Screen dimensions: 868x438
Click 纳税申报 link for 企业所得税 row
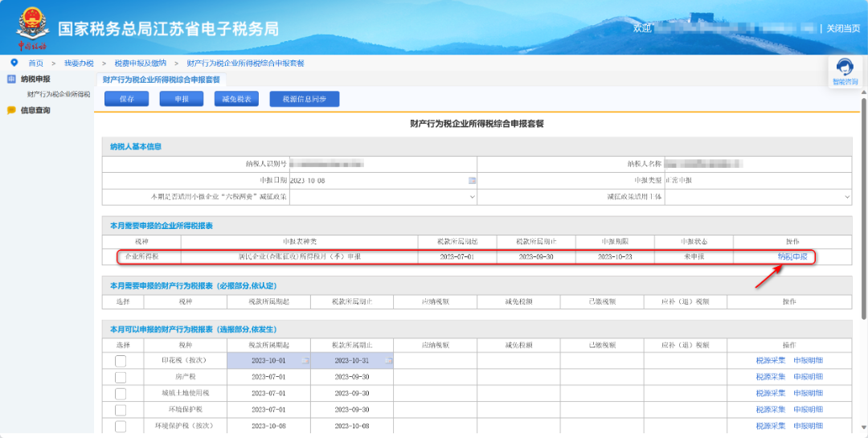pyautogui.click(x=792, y=257)
